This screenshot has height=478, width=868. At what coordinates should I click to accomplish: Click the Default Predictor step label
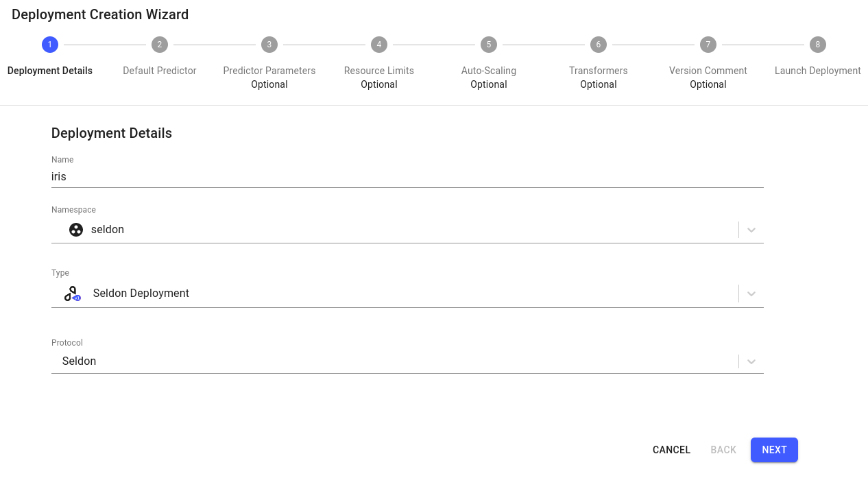(160, 71)
